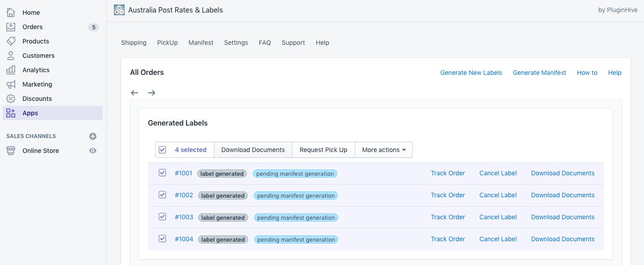Open the FAQ tab

coord(265,43)
